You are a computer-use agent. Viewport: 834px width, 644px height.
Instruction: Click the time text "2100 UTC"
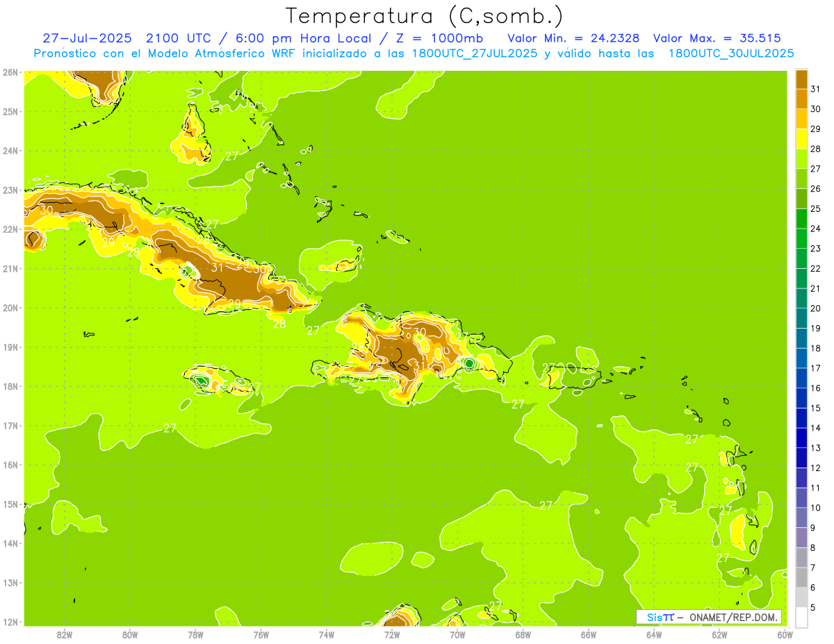click(x=179, y=38)
